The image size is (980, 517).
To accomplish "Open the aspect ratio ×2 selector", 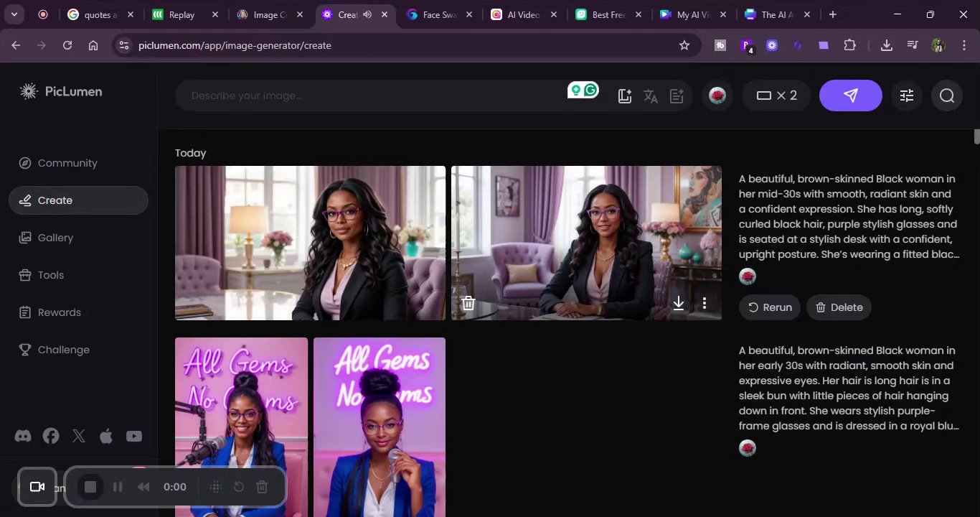I will tap(776, 96).
